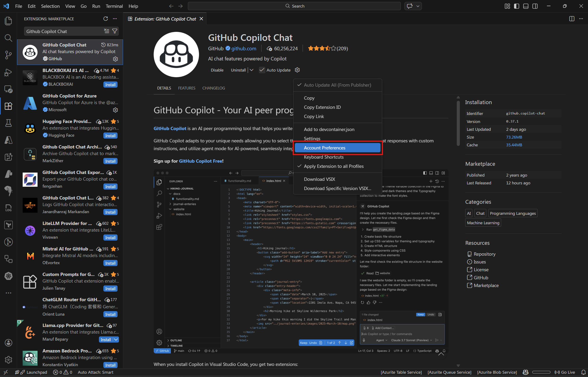
Task: Open Views and More Actions in Extensions panel
Action: tap(115, 19)
